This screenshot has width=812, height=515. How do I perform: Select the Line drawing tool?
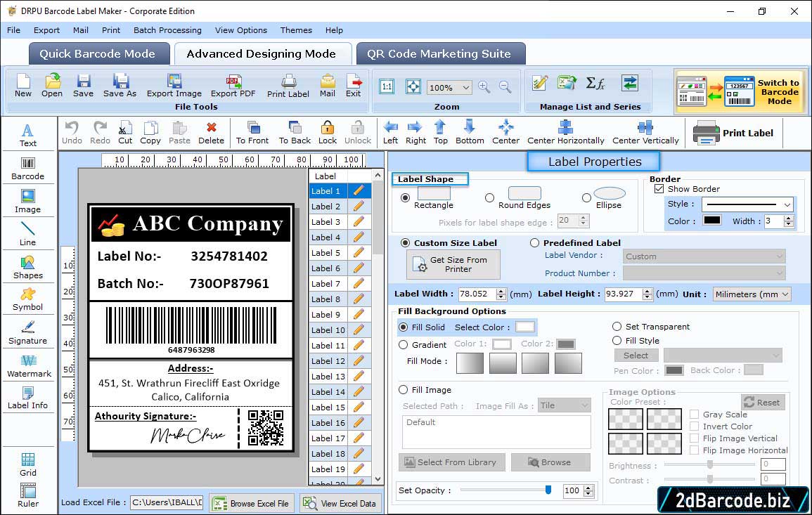click(x=28, y=234)
